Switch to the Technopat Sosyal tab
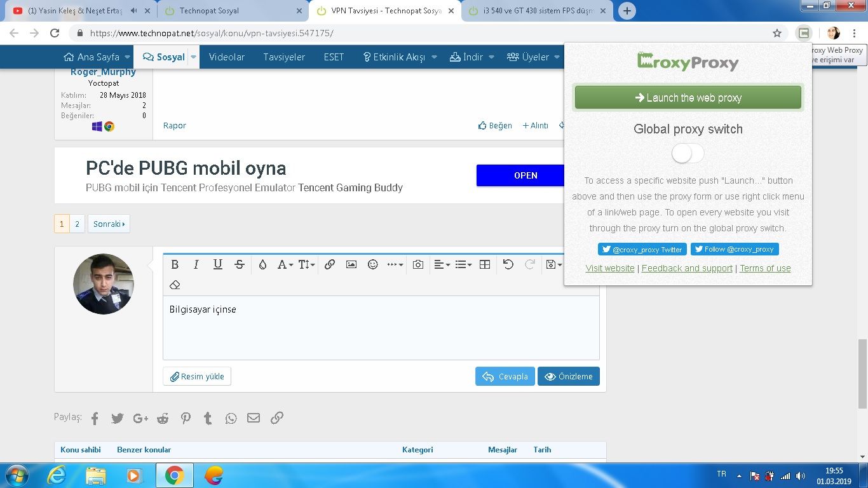The image size is (868, 488). pyautogui.click(x=232, y=11)
